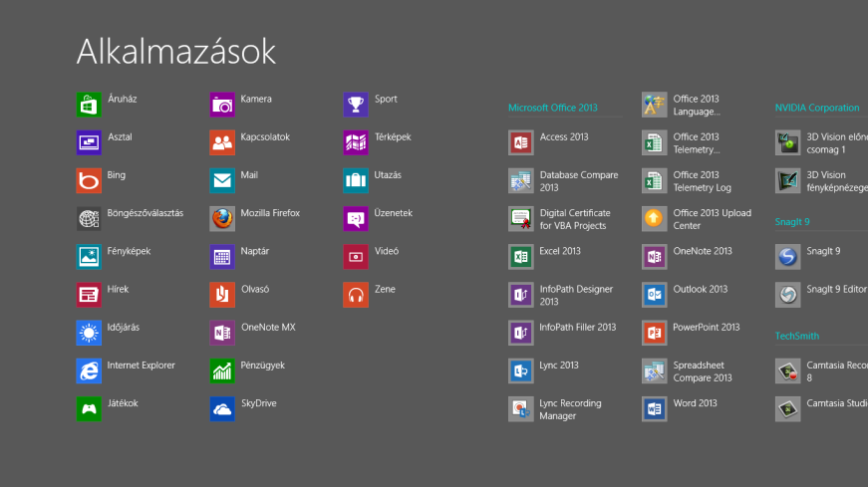Image resolution: width=868 pixels, height=487 pixels.
Task: Open the Bing app icon
Action: point(89,181)
